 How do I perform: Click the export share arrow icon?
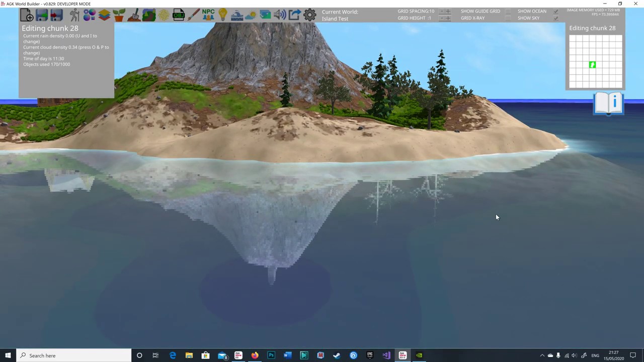coord(294,15)
